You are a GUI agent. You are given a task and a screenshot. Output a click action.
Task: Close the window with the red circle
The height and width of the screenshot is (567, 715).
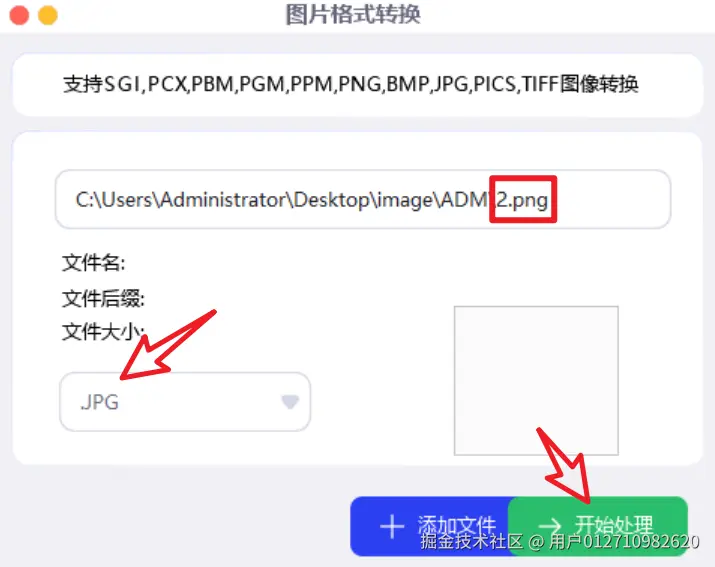[x=19, y=15]
